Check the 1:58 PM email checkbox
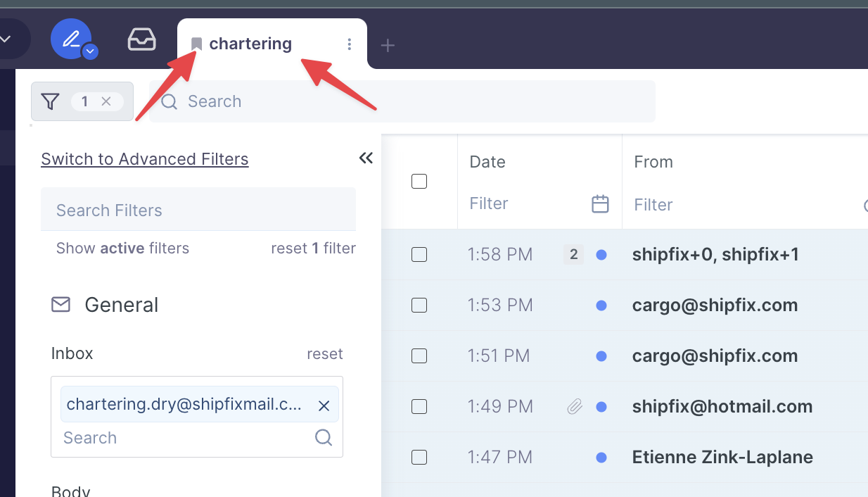Screen dimensions: 868x497 pos(419,254)
